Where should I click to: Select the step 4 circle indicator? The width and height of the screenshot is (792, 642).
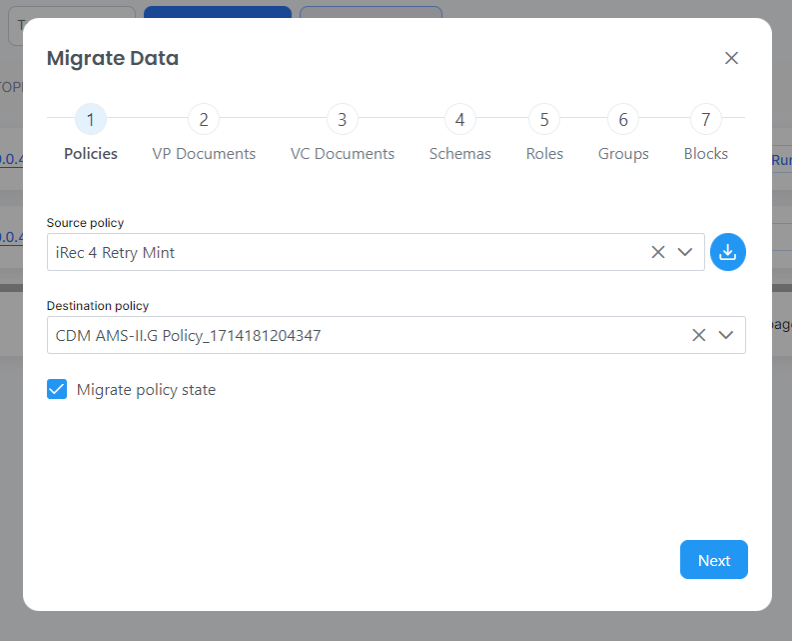(460, 120)
